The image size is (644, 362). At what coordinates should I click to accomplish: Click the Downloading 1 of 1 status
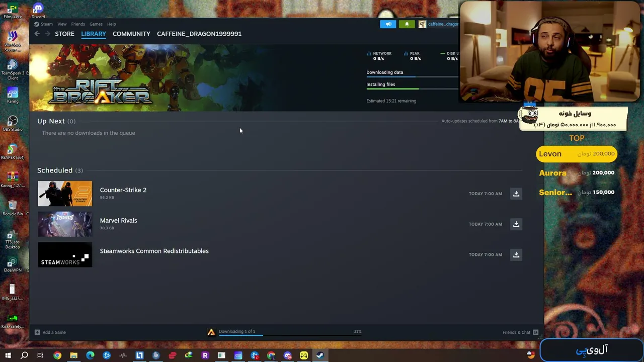point(237,331)
